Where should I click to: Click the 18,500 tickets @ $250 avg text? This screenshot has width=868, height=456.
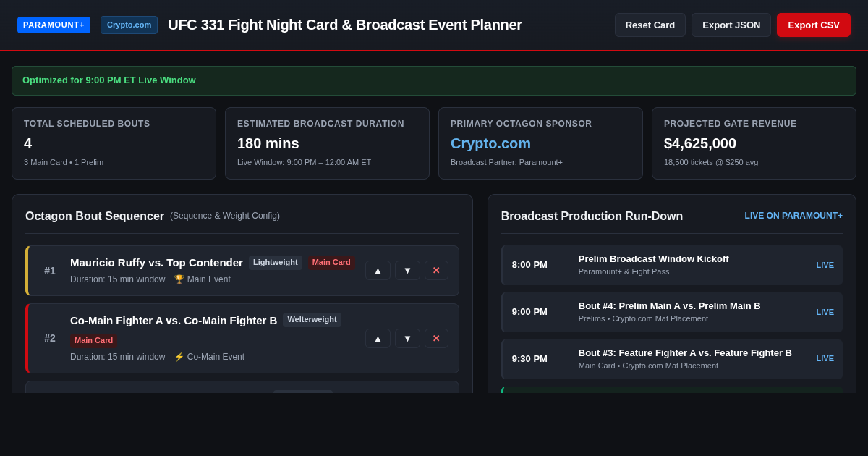click(x=711, y=162)
